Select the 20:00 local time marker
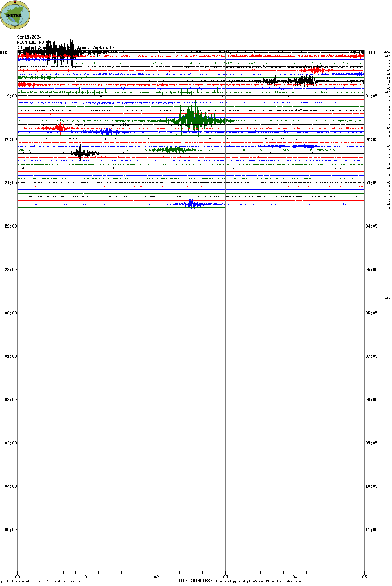392x586 pixels. [10, 139]
